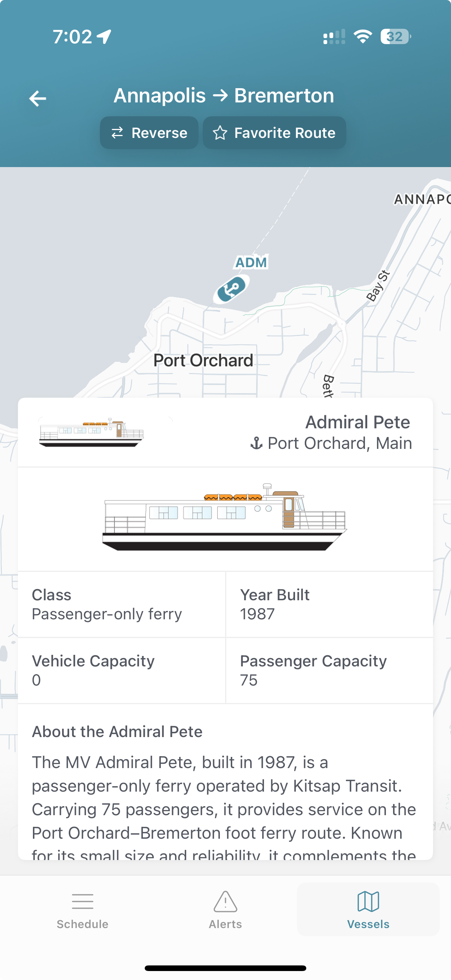Viewport: 451px width, 980px height.
Task: Open the Schedule tab
Action: pos(83,909)
